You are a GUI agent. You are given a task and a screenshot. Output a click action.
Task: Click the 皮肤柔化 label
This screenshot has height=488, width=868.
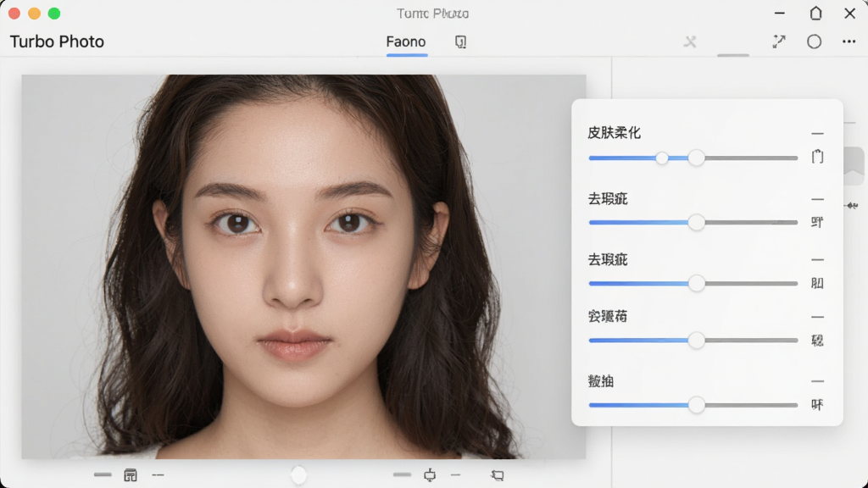tap(614, 133)
